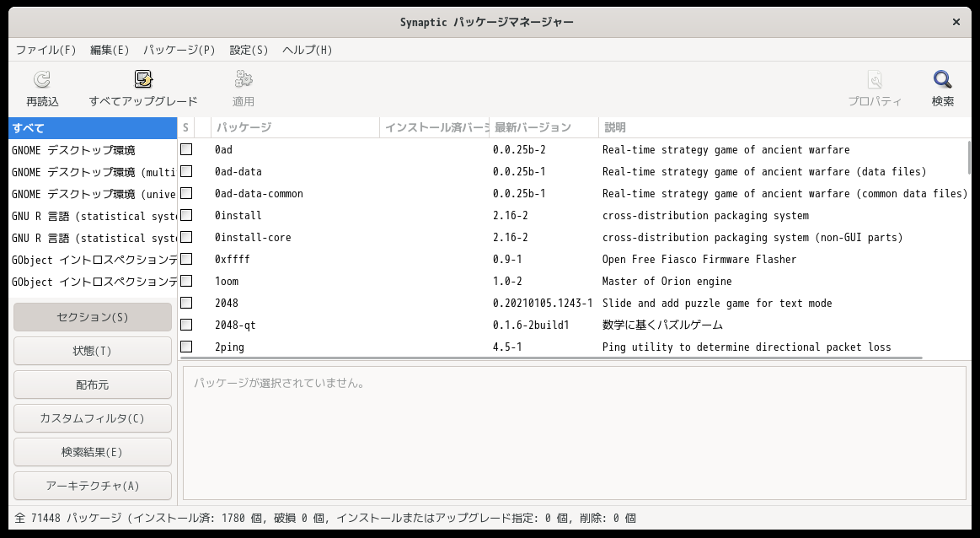Select the すべて section in the sidebar
The height and width of the screenshot is (538, 980).
click(93, 128)
